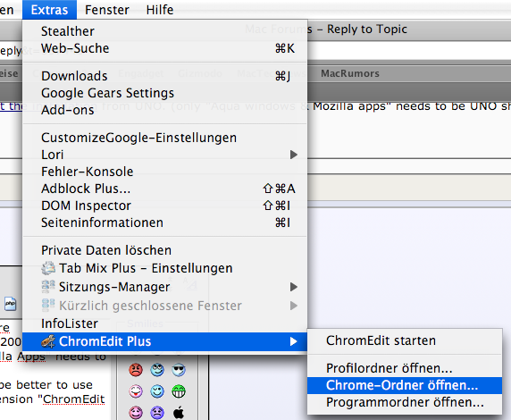Insert the rolling-eyes blue smiley
511x420 pixels.
click(x=157, y=370)
